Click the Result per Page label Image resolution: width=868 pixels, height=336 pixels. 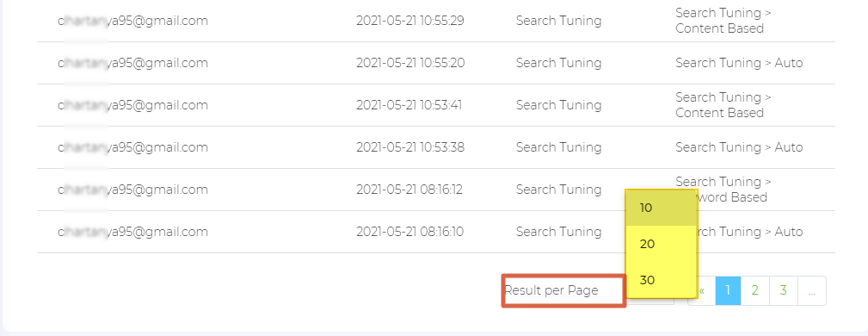coord(551,290)
